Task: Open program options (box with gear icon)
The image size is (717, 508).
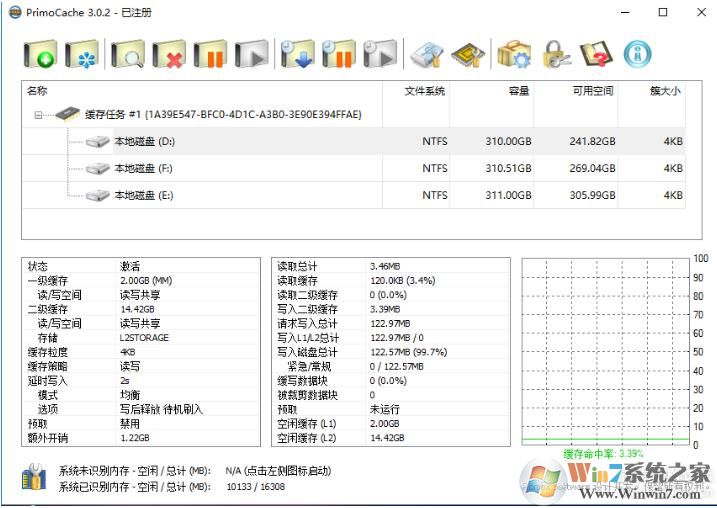Action: click(514, 54)
